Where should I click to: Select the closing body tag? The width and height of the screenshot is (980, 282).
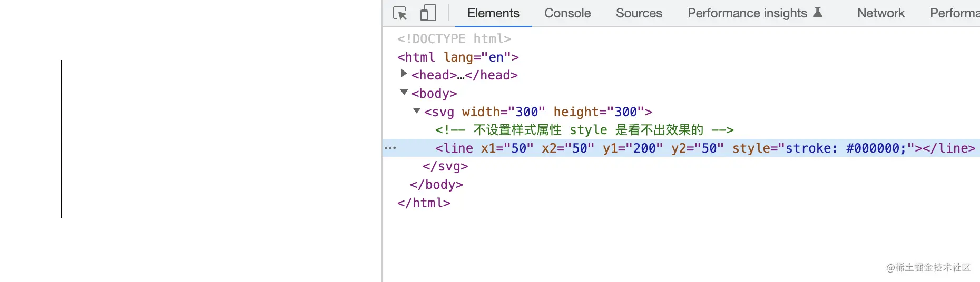coord(436,185)
